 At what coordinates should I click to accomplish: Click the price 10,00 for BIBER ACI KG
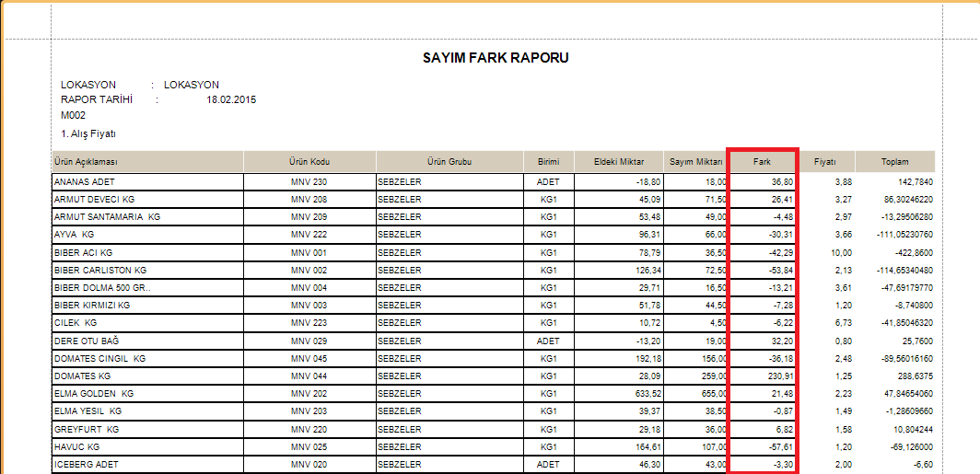841,253
